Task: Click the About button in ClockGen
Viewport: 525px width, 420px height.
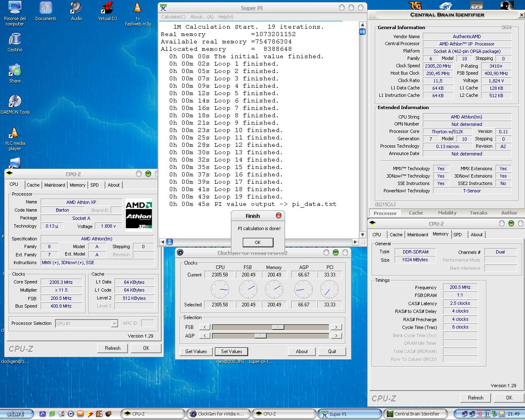Action: 302,352
